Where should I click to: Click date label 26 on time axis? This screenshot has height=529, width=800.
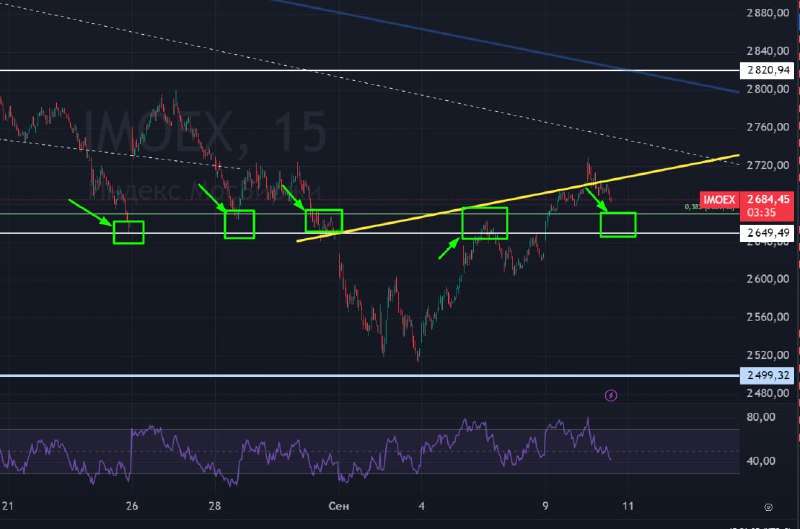point(132,506)
